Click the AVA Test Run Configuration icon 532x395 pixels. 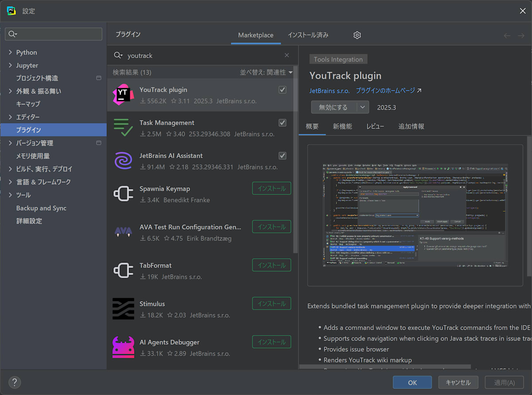[123, 231]
